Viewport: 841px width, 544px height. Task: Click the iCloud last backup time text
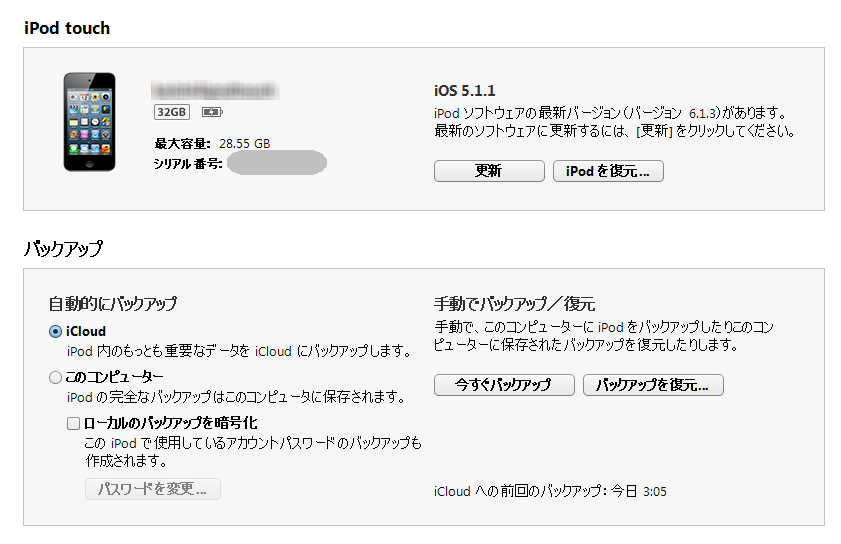tap(550, 492)
